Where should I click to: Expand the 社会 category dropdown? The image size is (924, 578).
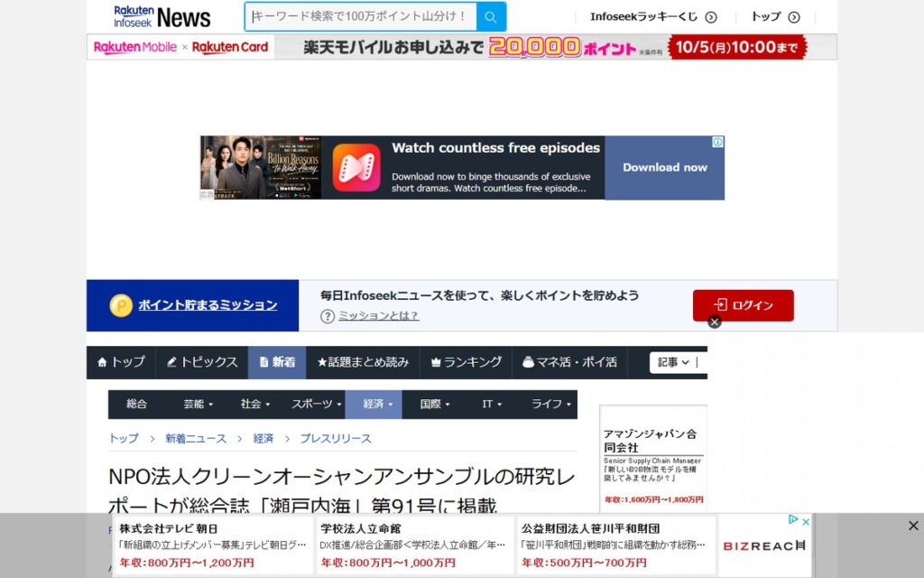(x=254, y=404)
